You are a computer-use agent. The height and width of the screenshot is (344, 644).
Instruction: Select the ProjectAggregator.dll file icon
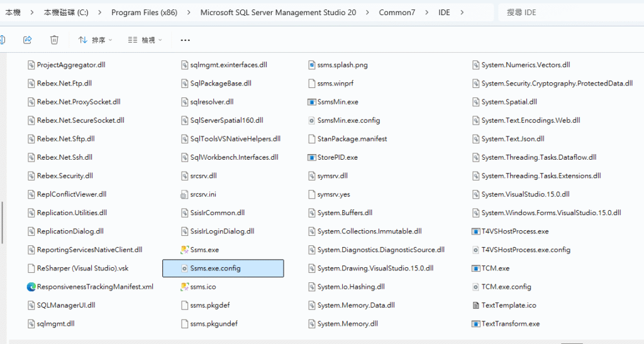tap(31, 65)
